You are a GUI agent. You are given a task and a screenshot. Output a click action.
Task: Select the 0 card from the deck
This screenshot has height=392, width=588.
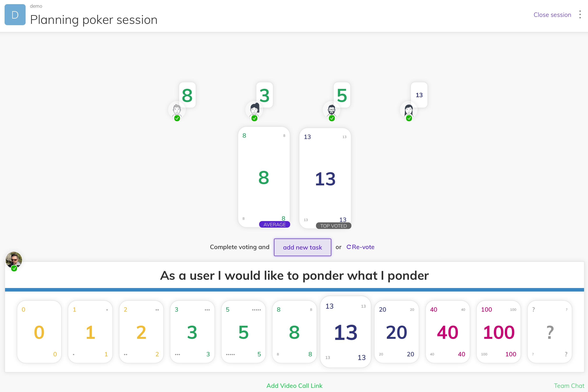tap(39, 332)
